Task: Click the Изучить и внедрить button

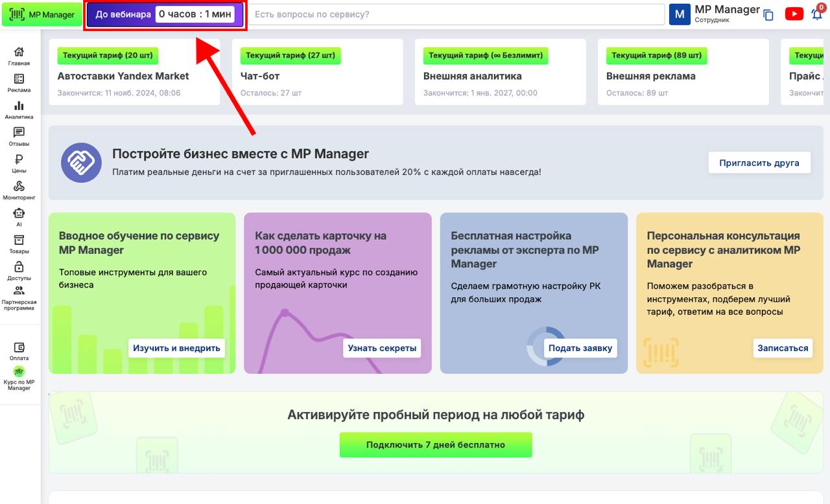Action: point(176,348)
